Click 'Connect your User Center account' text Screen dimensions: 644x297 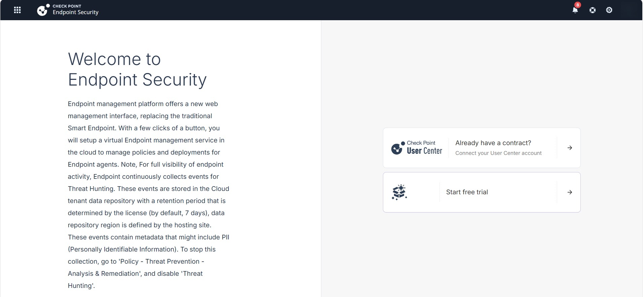[x=498, y=153]
